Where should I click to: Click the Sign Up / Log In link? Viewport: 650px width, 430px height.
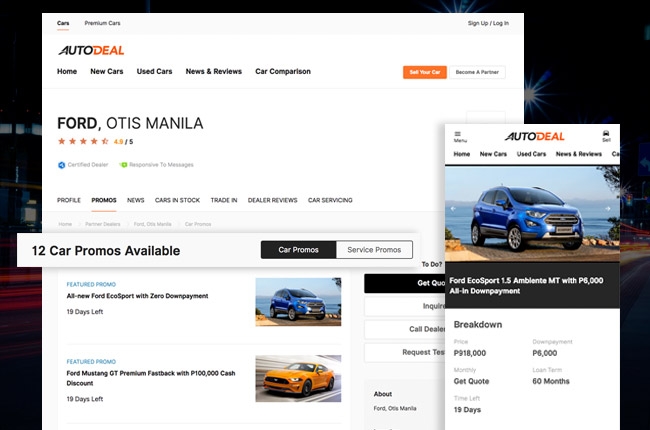tap(488, 23)
